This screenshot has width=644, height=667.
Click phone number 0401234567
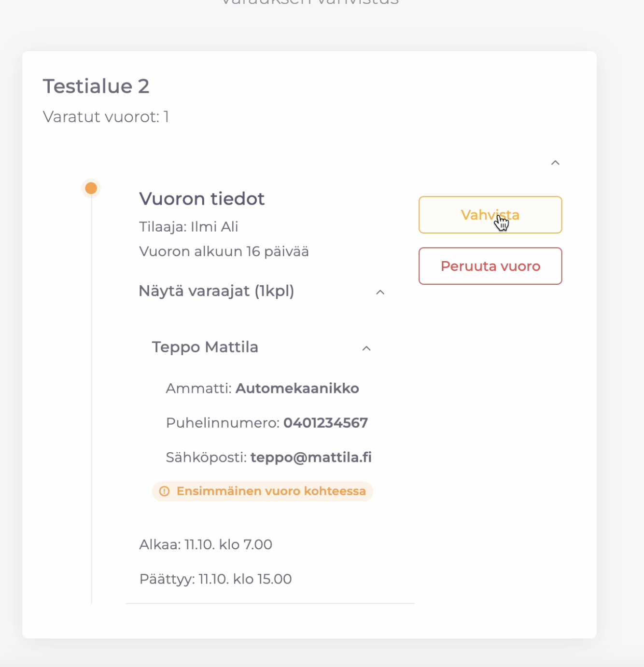click(x=325, y=423)
